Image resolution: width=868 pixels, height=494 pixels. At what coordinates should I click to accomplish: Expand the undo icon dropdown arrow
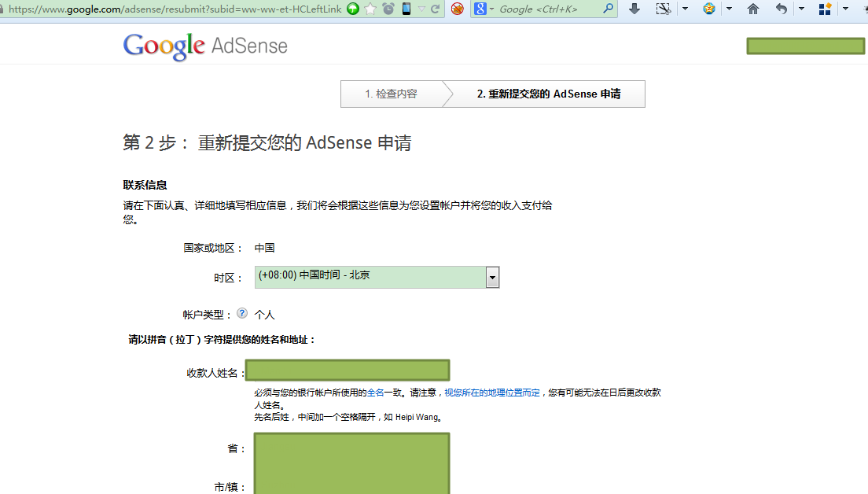801,9
